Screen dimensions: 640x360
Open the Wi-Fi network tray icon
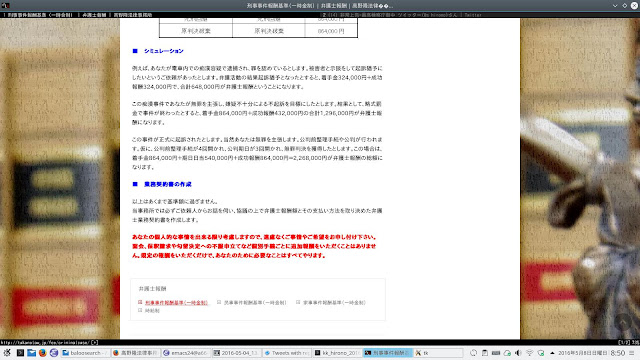pos(529,353)
